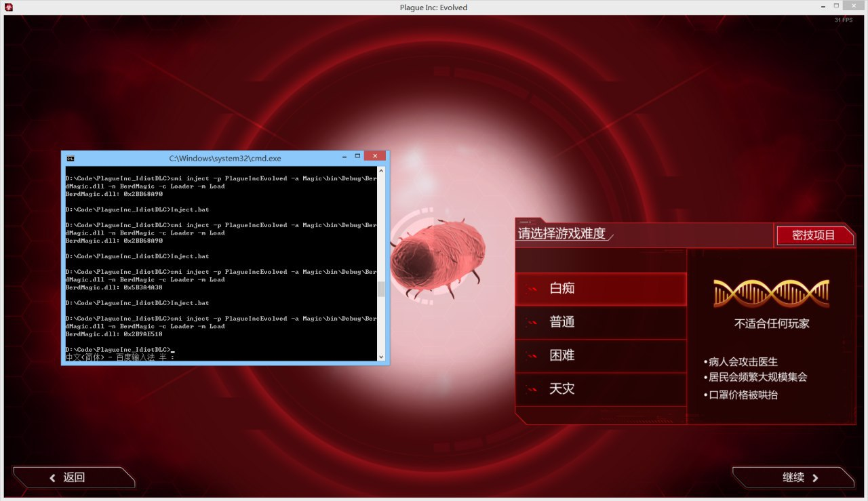This screenshot has width=868, height=501.
Task: Click the cmd.exe window system icon
Action: 71,158
